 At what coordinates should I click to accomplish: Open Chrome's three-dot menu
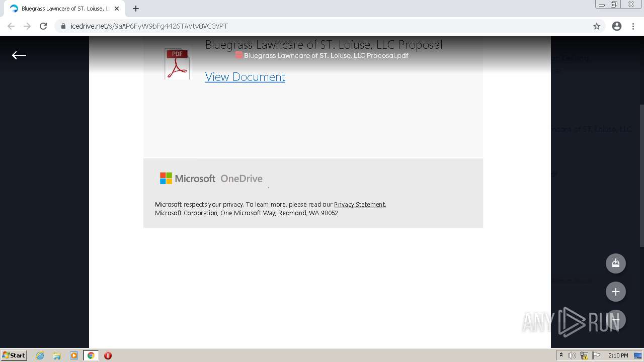point(633,26)
